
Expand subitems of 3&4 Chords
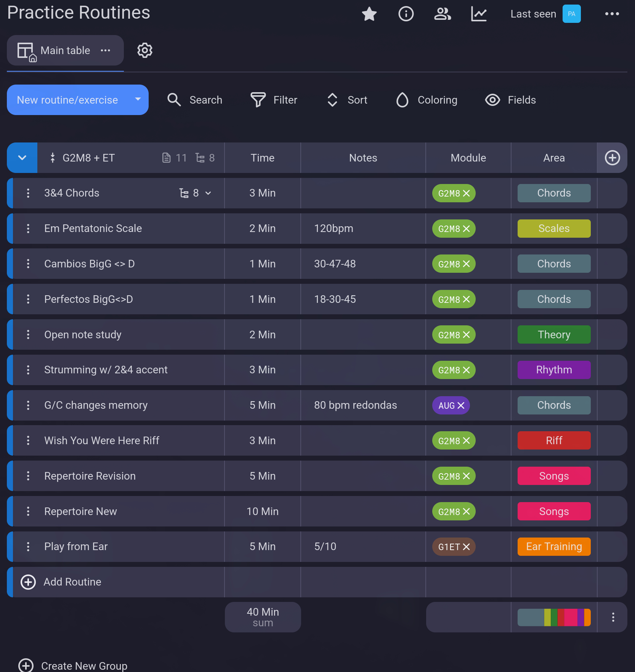208,193
